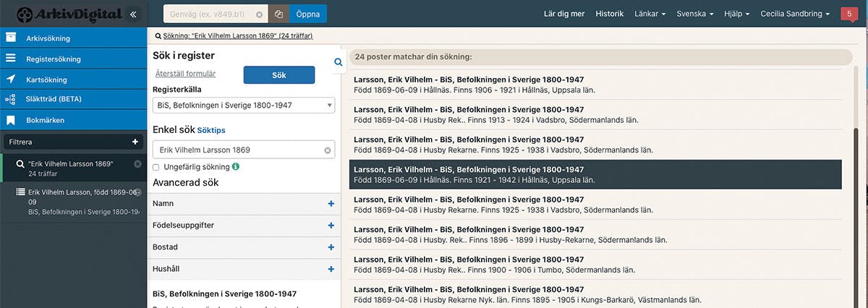Viewport: 868px width, 308px height.
Task: Open the Svenska language dropdown
Action: 694,14
